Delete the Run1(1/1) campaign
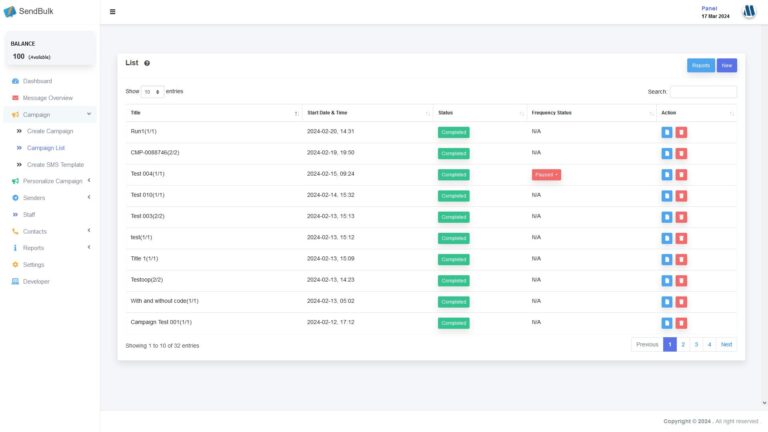 681,132
